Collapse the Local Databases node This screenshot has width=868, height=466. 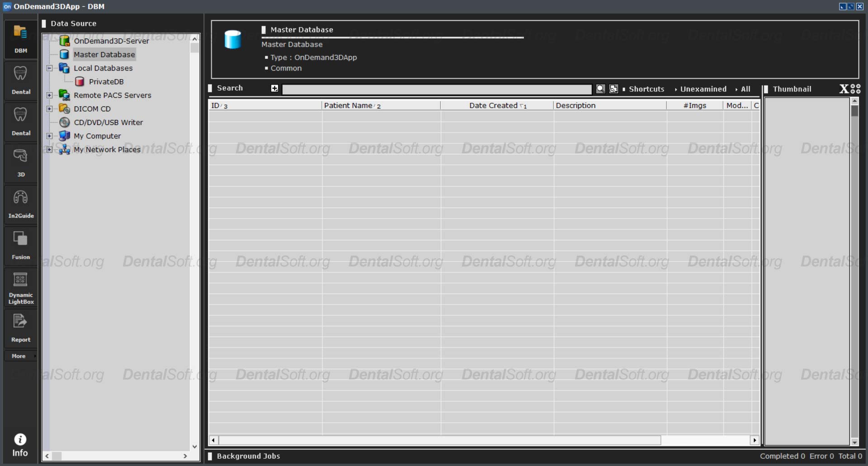tap(49, 68)
